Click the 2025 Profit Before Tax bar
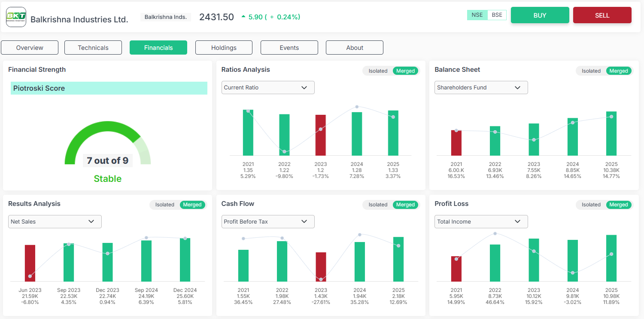Viewport: 644px width, 319px height. point(398,259)
